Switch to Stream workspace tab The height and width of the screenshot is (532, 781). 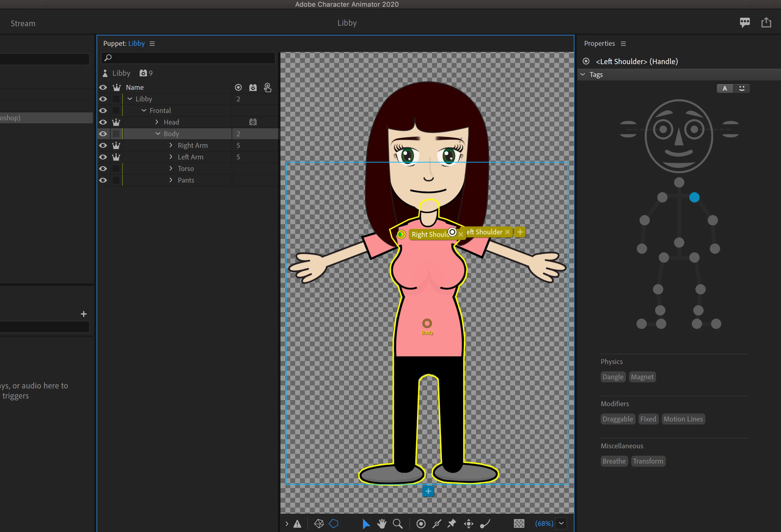(x=23, y=24)
